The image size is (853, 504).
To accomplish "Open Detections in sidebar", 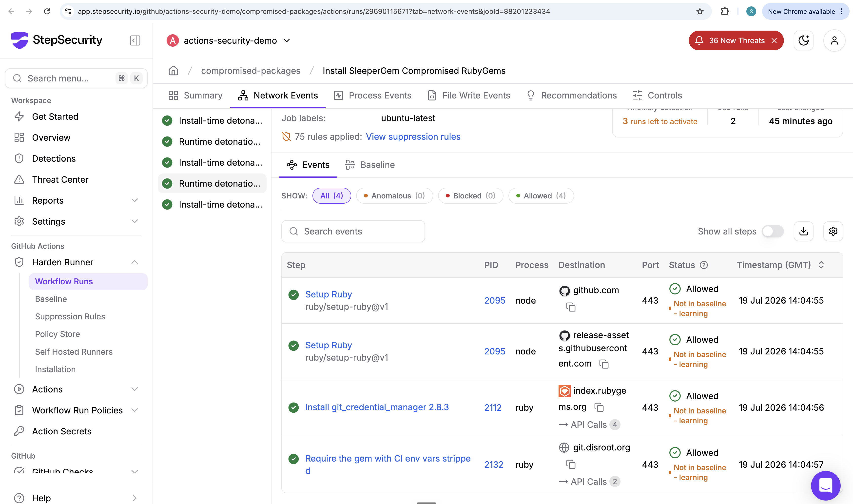I will (x=54, y=159).
